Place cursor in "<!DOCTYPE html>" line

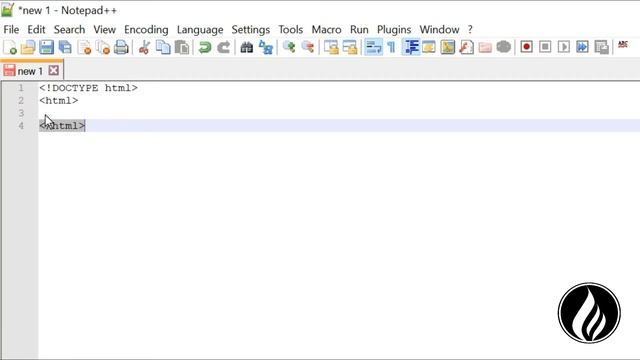click(89, 88)
